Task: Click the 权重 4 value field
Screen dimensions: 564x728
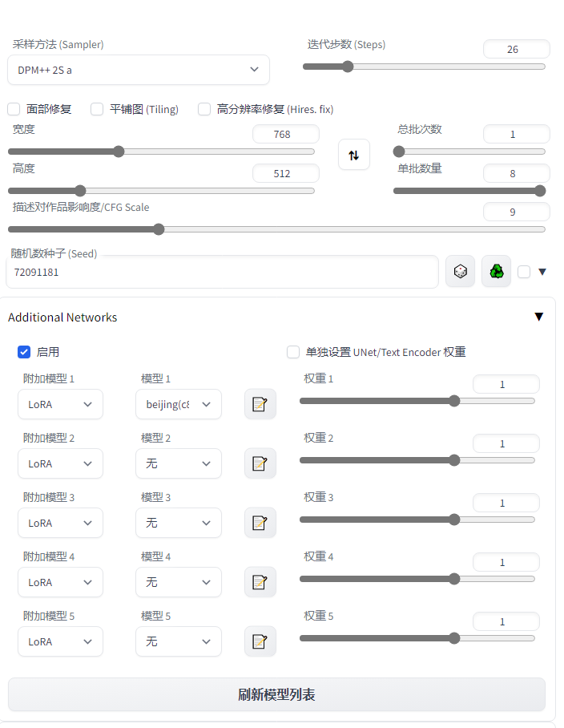Action: click(x=506, y=562)
